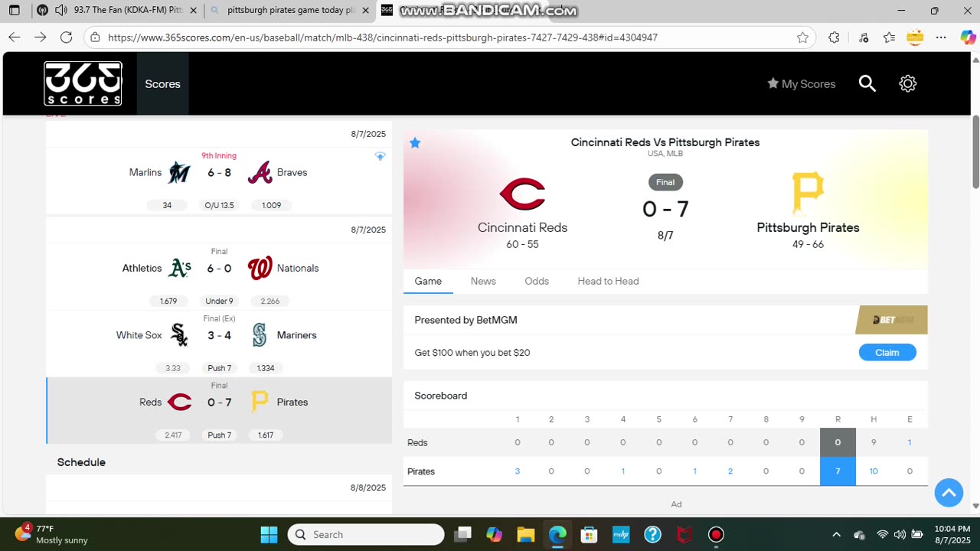Click the Marlins logo in game list
Viewport: 980px width, 551px height.
[x=179, y=172]
